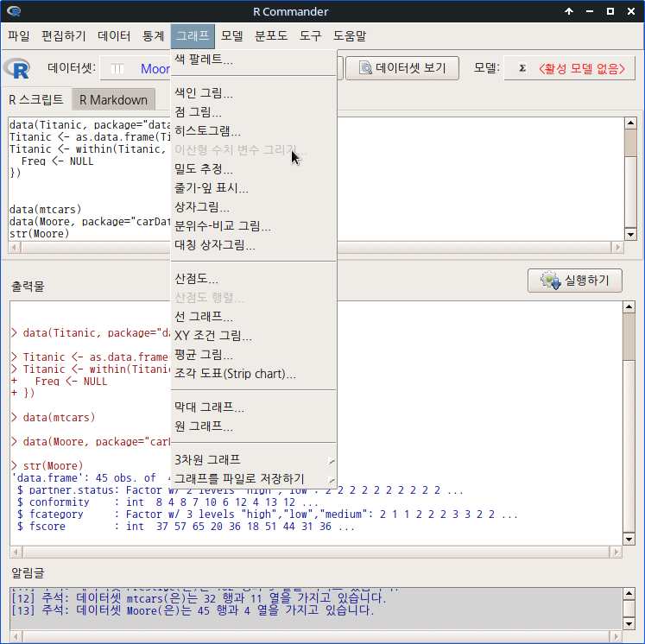Image resolution: width=645 pixels, height=644 pixels.
Task: Choose 조각 도표(Strip chart)... entry
Action: (x=254, y=374)
